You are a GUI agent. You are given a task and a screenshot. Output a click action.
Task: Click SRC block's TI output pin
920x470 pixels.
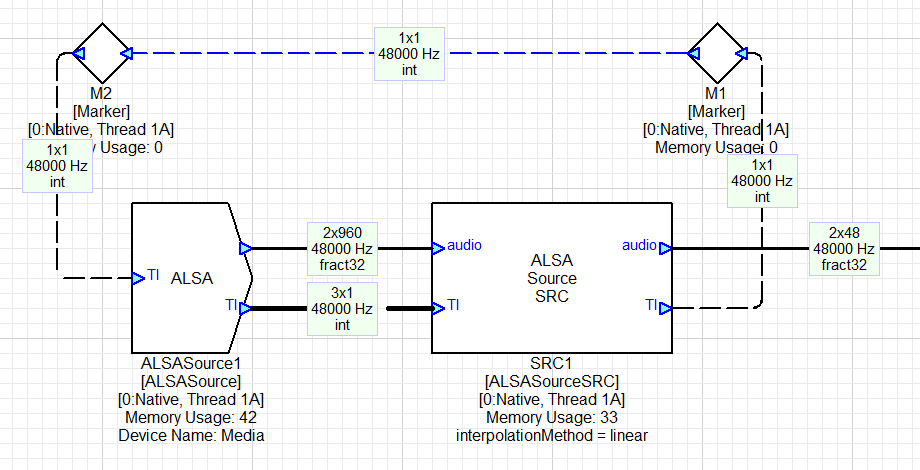pos(665,308)
